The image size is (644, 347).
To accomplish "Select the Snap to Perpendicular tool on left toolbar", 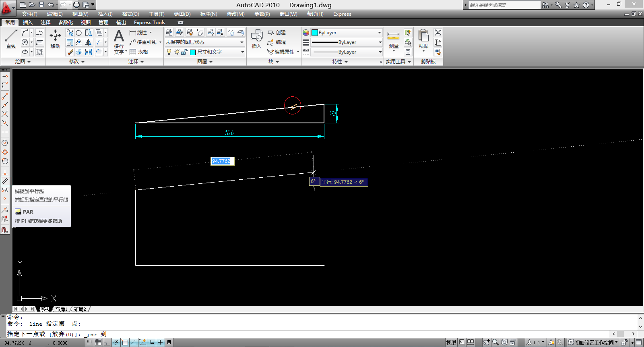I will tap(5, 172).
